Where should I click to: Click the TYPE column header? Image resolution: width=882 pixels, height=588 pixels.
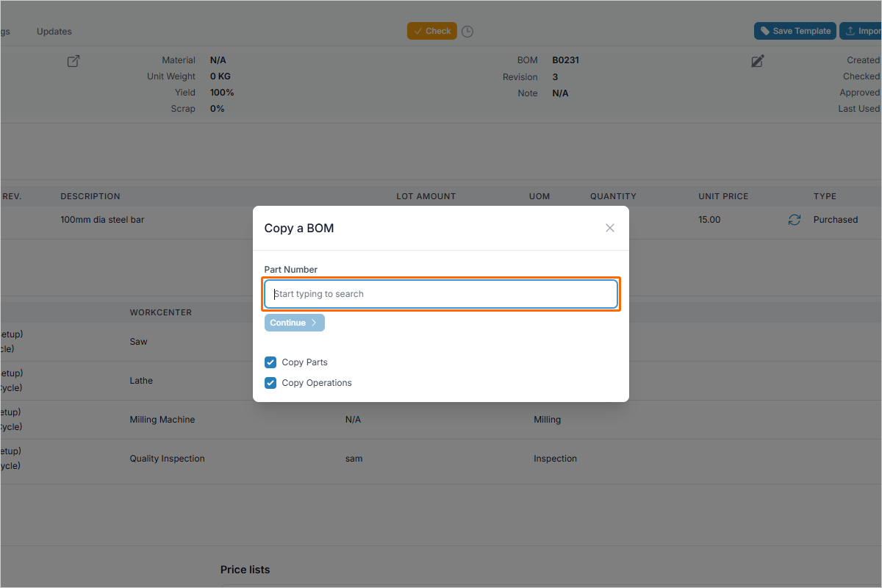point(825,196)
